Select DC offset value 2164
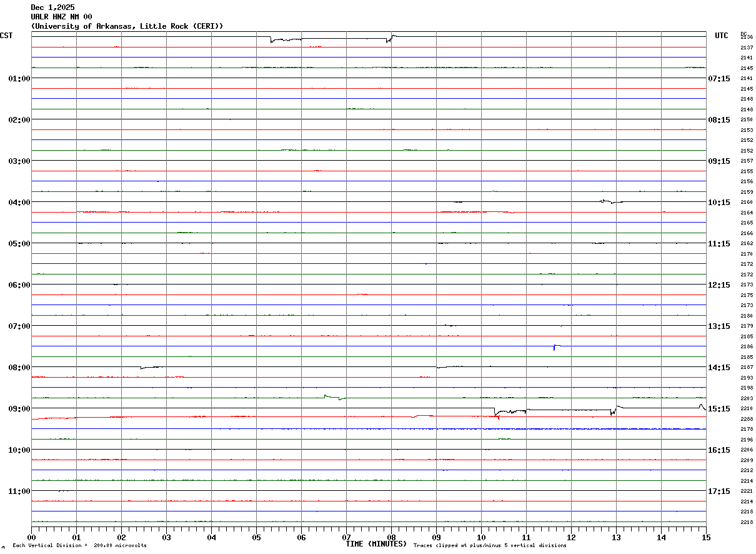This screenshot has width=756, height=554. 747,213
